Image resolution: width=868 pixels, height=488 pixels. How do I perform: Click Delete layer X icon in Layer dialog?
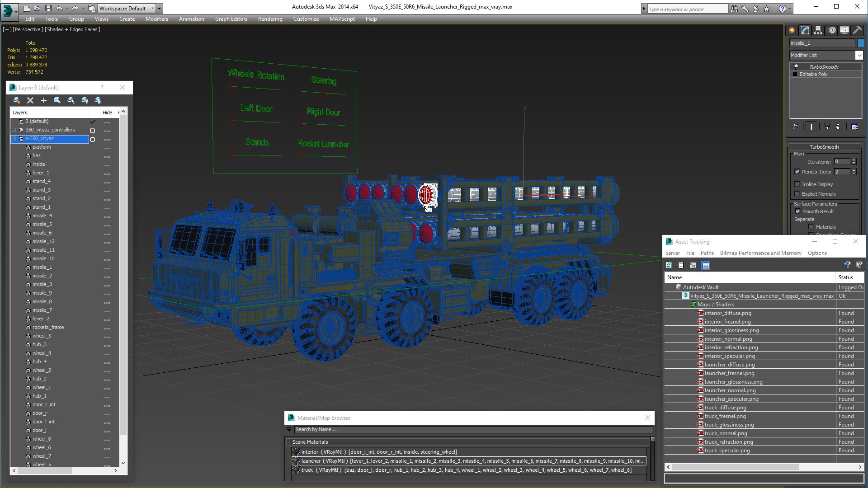(30, 100)
